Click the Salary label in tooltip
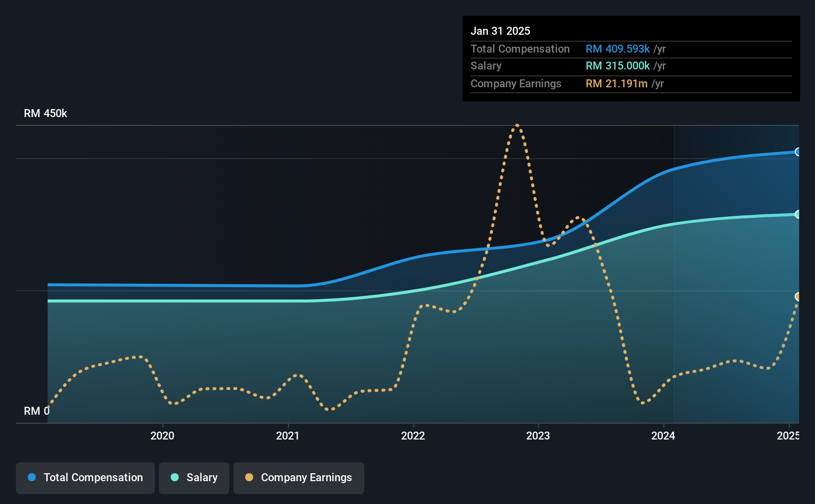 pos(486,66)
